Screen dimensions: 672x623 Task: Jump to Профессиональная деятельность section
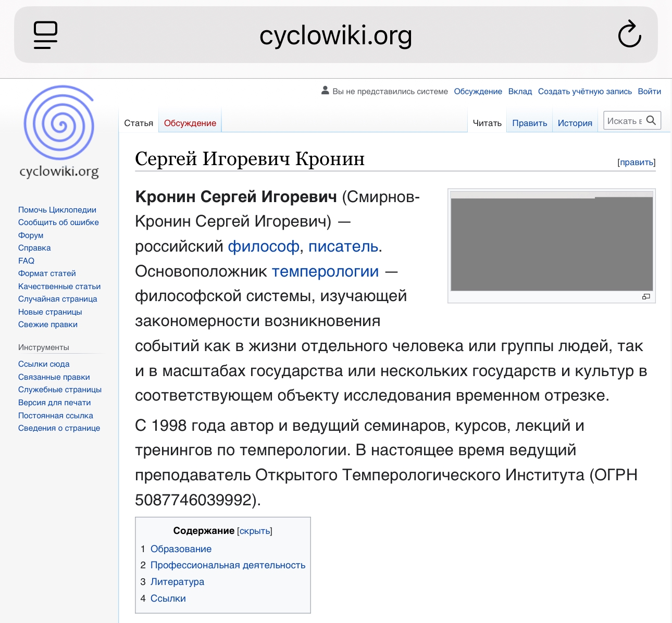(228, 565)
